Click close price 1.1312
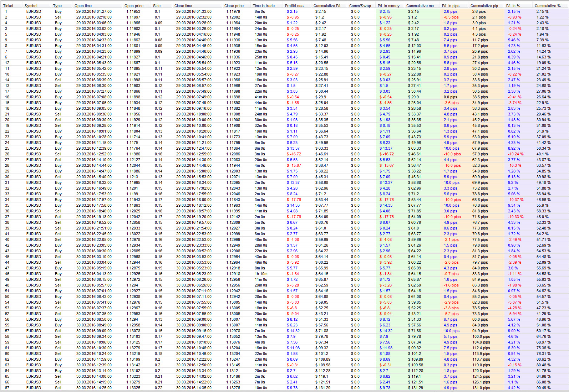Image resolution: width=569 pixels, height=392 pixels. (232, 371)
